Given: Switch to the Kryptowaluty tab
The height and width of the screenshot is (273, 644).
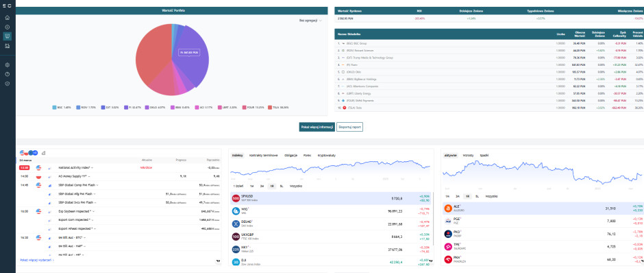Looking at the screenshot, I should 327,156.
